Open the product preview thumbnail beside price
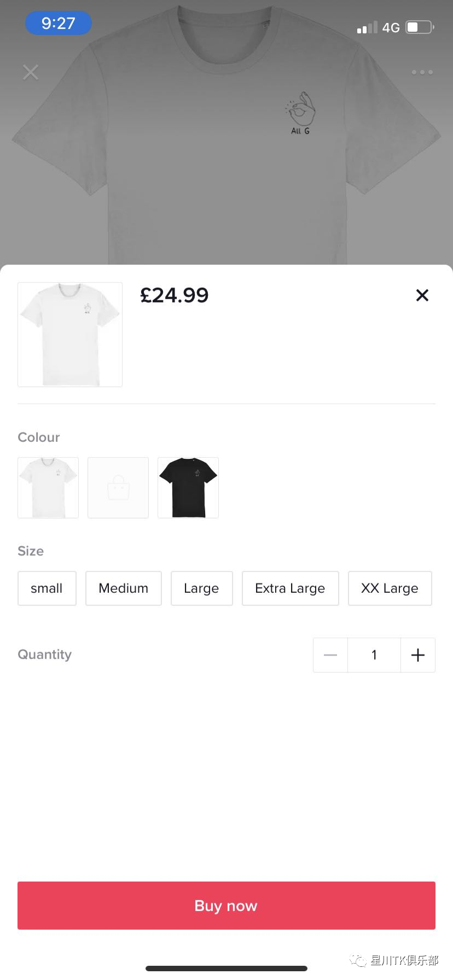This screenshot has width=453, height=980. [x=70, y=335]
